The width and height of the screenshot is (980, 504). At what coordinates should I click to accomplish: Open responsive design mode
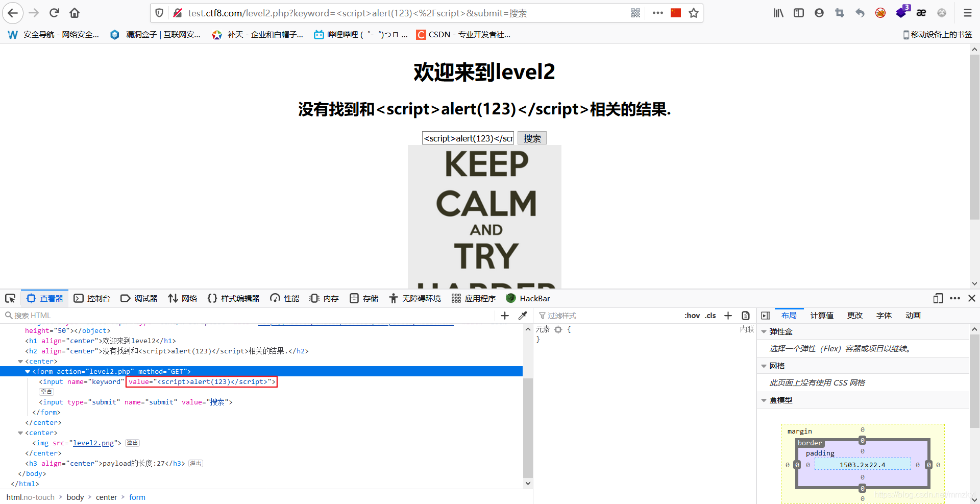click(x=938, y=298)
